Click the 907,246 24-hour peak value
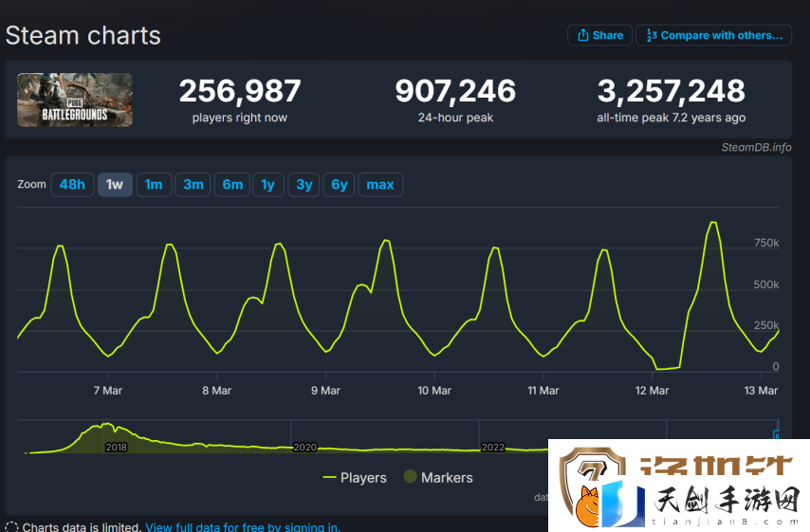This screenshot has width=810, height=532. coord(455,91)
